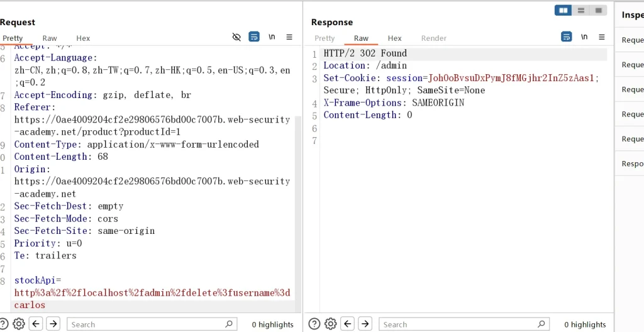Viewport: 644px width, 332px height.
Task: Toggle the \n newline display in Request
Action: click(272, 37)
